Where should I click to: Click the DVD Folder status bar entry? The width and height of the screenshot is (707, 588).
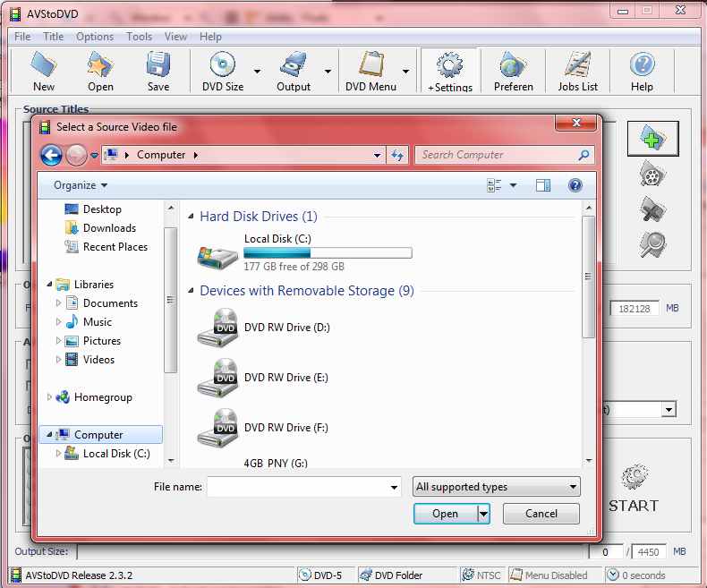click(390, 575)
